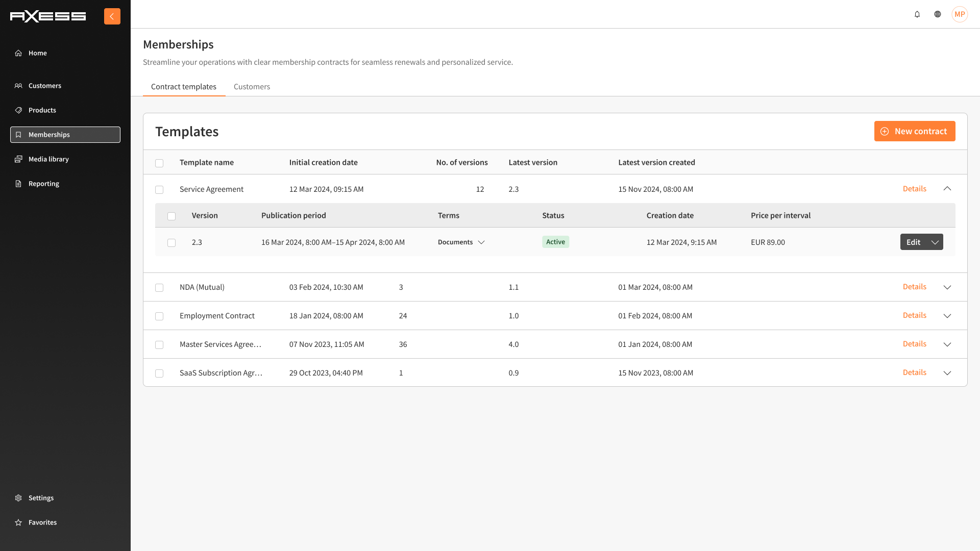
Task: Open the Documents terms dropdown
Action: pyautogui.click(x=461, y=242)
